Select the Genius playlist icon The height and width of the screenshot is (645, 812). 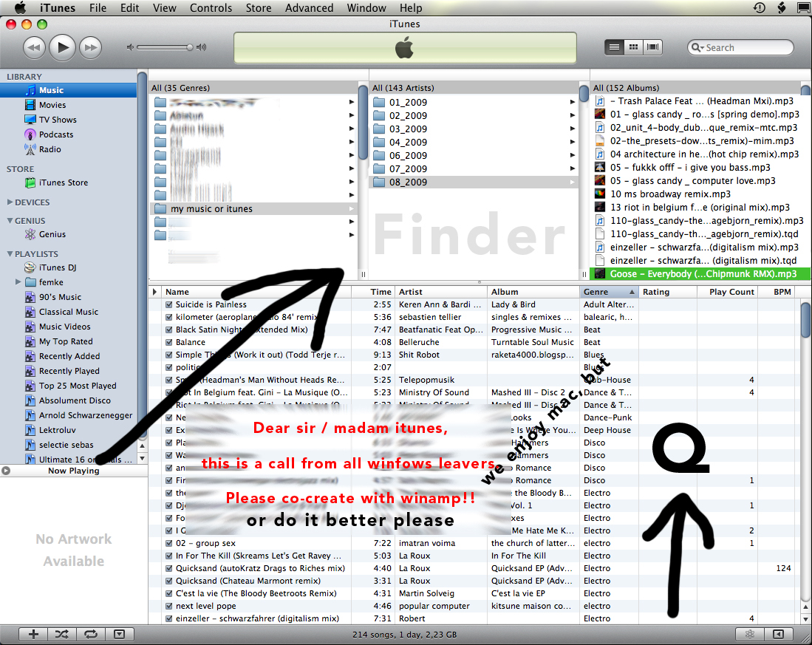30,234
